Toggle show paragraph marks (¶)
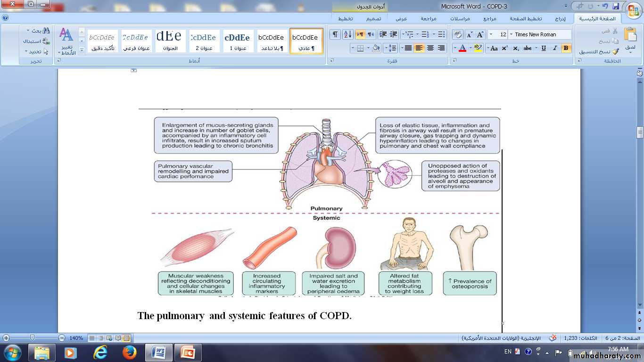Viewport: 644px width, 362px height. tap(335, 34)
